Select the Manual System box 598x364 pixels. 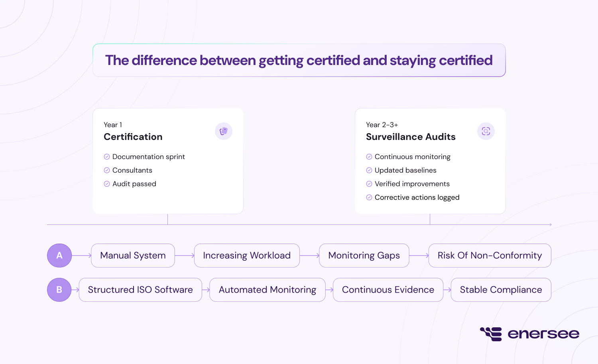tap(133, 256)
